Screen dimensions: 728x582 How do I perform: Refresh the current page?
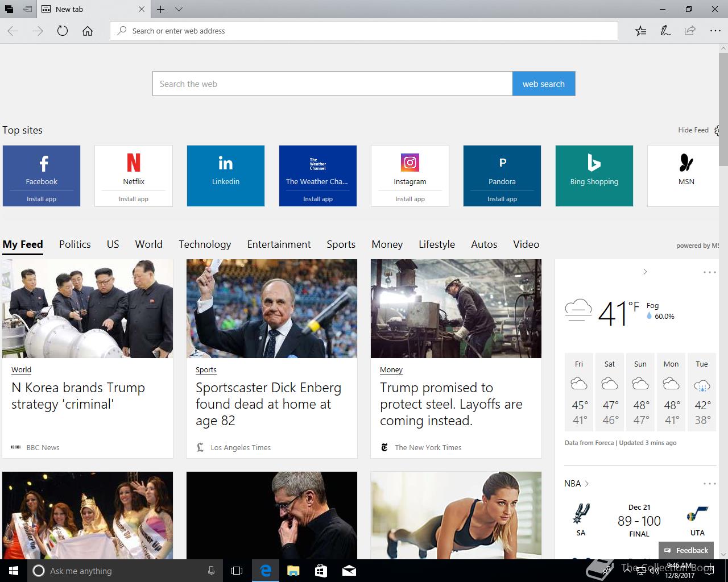coord(63,31)
